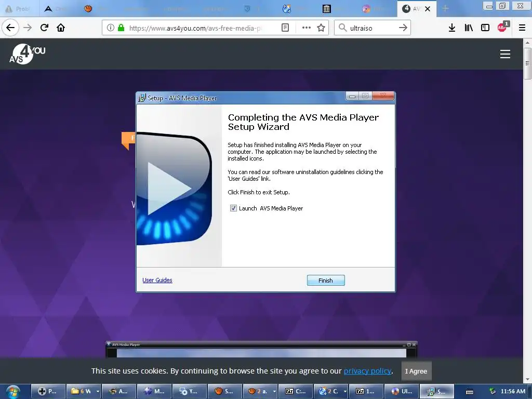532x399 pixels.
Task: Click the AVS4YOU logo
Action: [x=27, y=54]
